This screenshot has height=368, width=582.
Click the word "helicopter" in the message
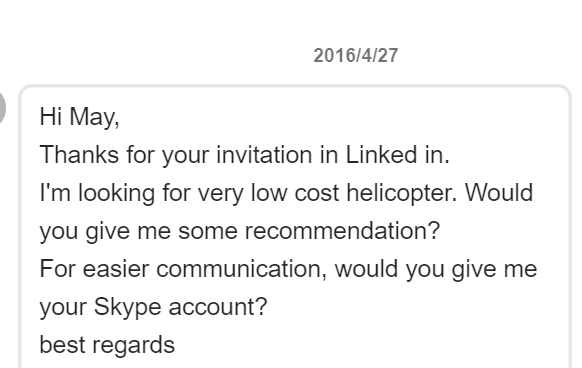tap(401, 193)
